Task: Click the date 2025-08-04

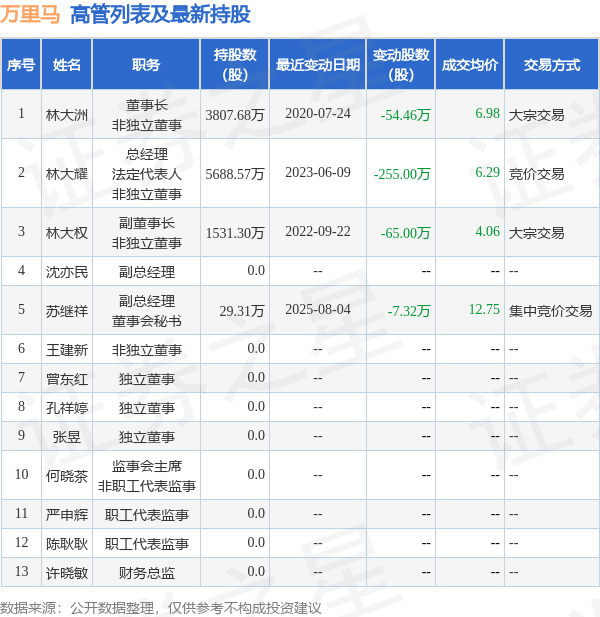Action: [x=318, y=309]
